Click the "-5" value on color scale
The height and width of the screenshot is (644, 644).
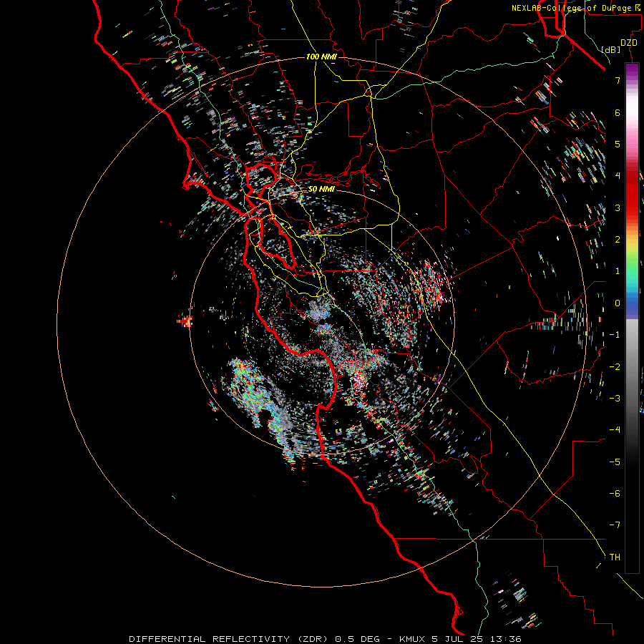tap(615, 462)
